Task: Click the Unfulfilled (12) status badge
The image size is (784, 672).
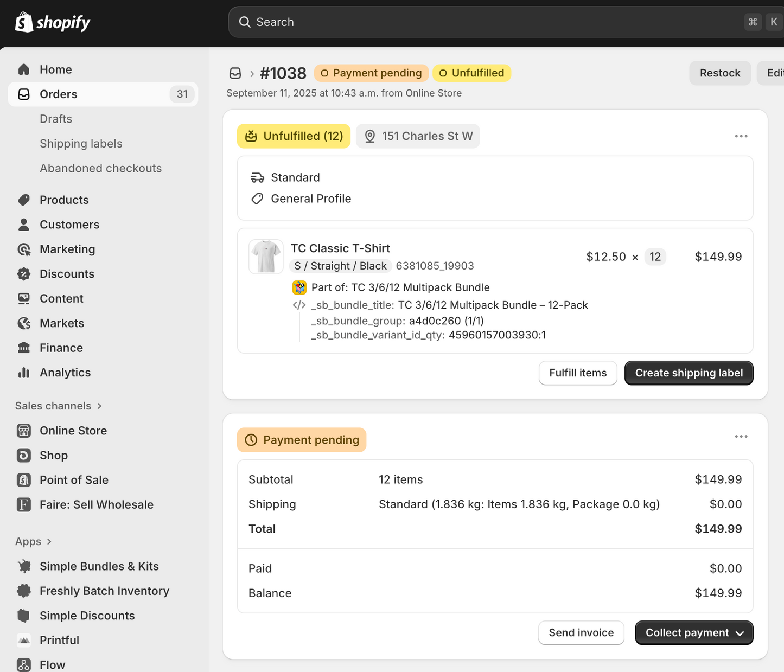Action: point(294,136)
